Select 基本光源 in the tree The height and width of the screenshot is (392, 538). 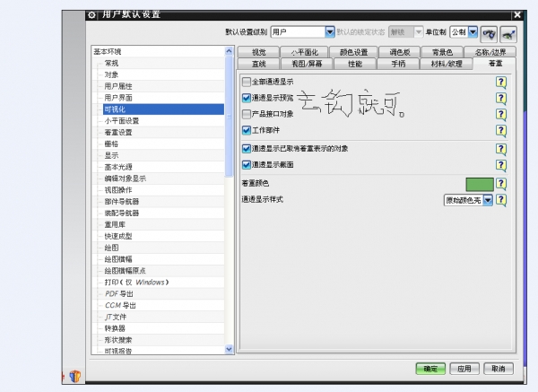coord(118,167)
